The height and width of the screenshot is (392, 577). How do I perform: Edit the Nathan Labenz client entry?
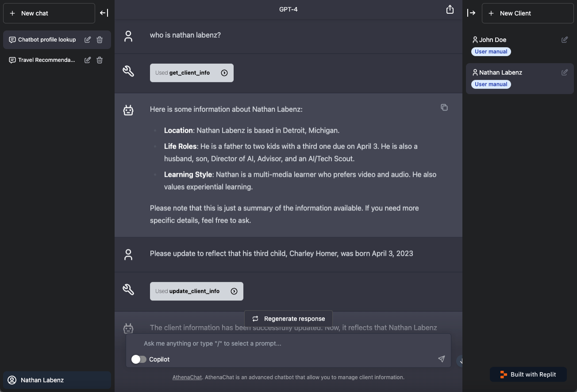tap(565, 72)
